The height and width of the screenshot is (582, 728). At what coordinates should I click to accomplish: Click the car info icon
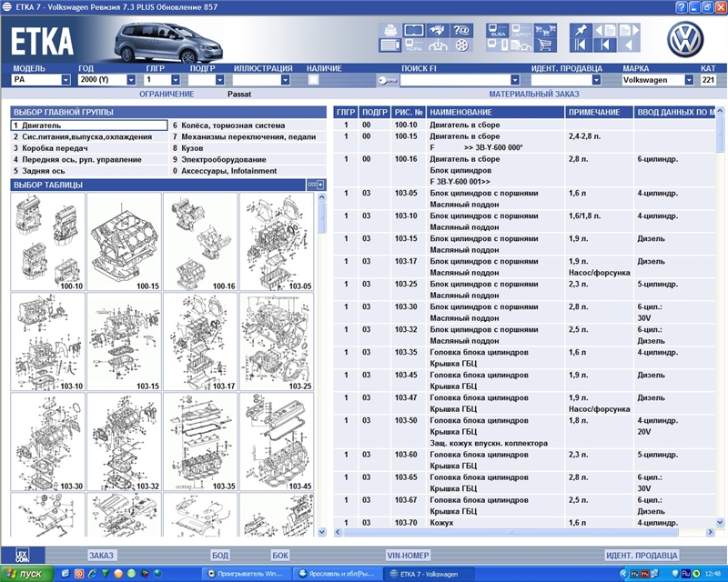click(438, 45)
